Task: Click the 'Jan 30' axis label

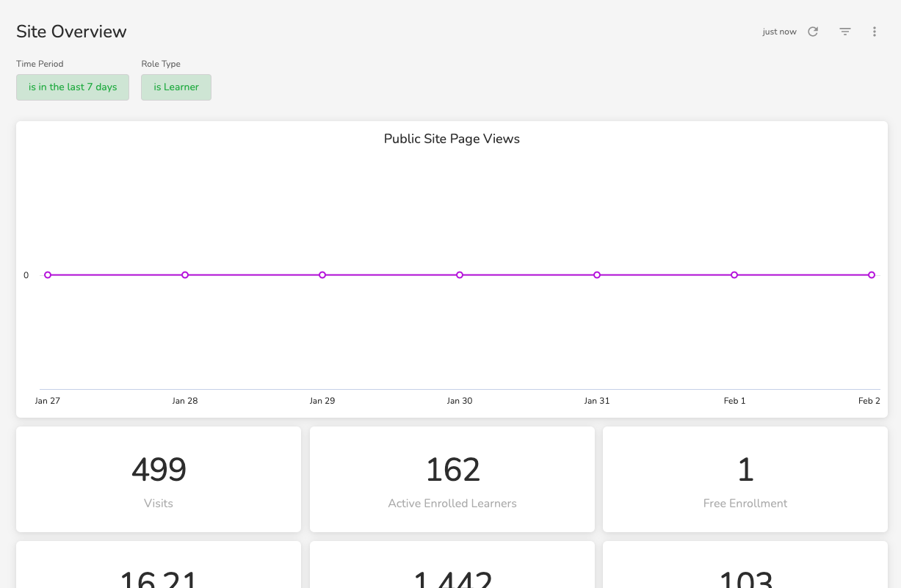Action: [x=460, y=401]
